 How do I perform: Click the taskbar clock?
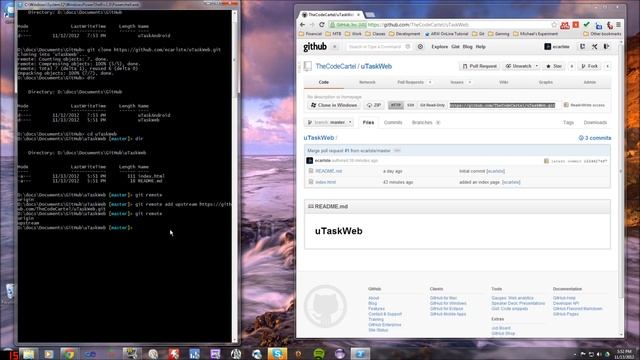[x=624, y=354]
